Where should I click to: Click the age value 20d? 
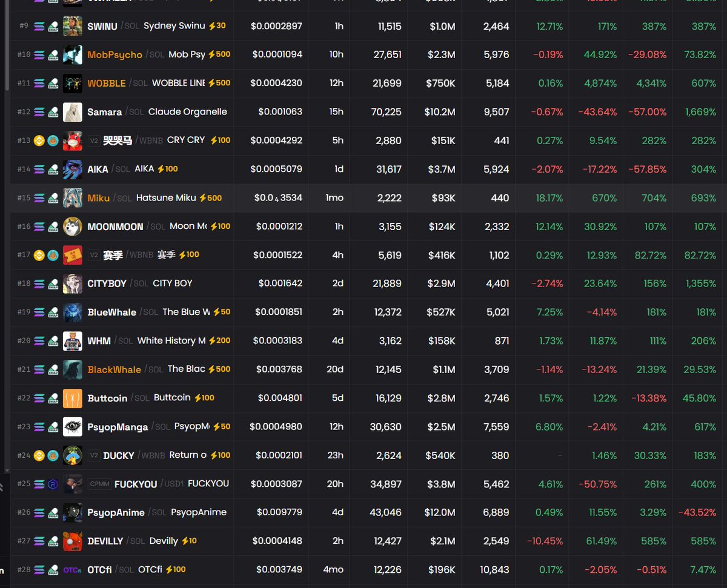pyautogui.click(x=335, y=369)
